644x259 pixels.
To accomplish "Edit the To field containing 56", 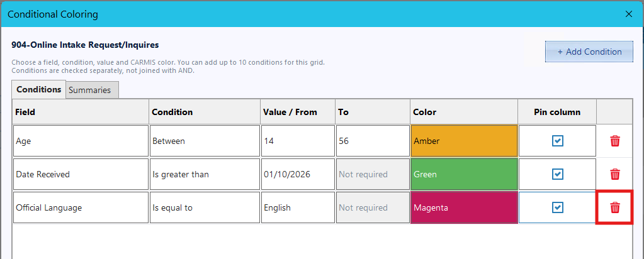I will pyautogui.click(x=373, y=141).
